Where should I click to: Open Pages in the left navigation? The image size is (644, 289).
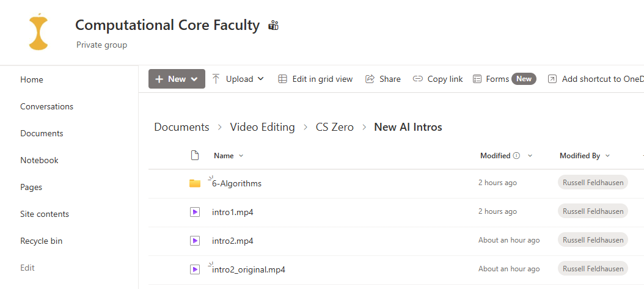tap(31, 187)
